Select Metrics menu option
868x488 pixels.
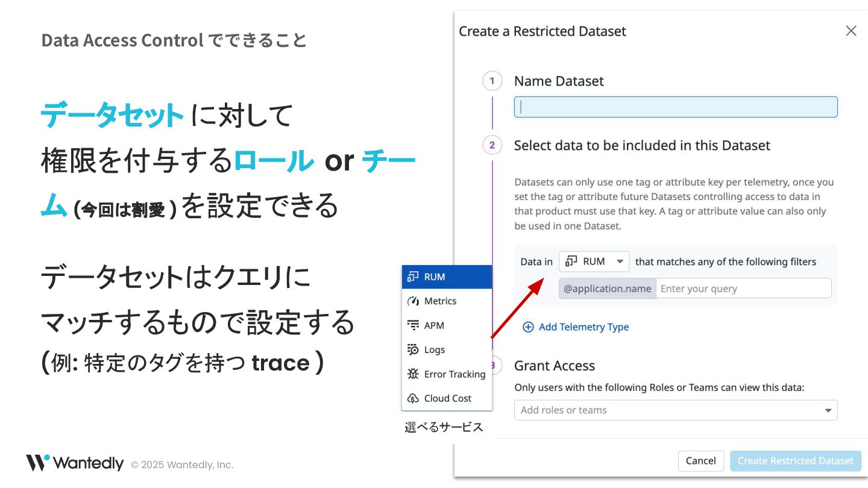pyautogui.click(x=447, y=301)
